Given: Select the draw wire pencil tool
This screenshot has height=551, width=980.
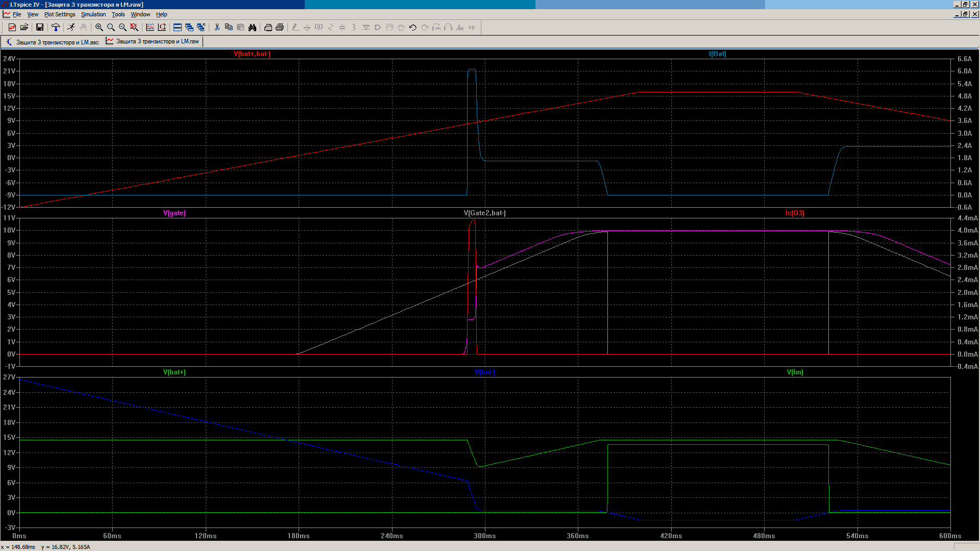Looking at the screenshot, I should coord(296,28).
